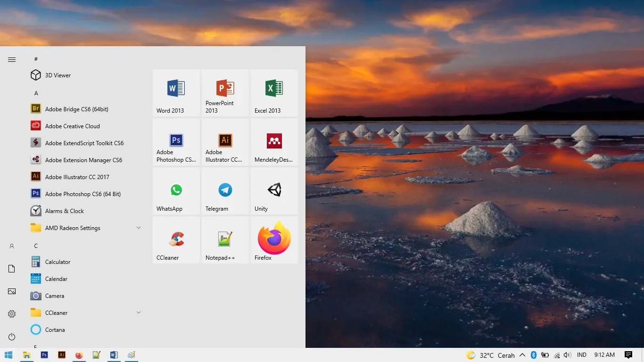The image size is (644, 362).
Task: Expand the Start menu hamburger navigation
Action: (x=12, y=59)
